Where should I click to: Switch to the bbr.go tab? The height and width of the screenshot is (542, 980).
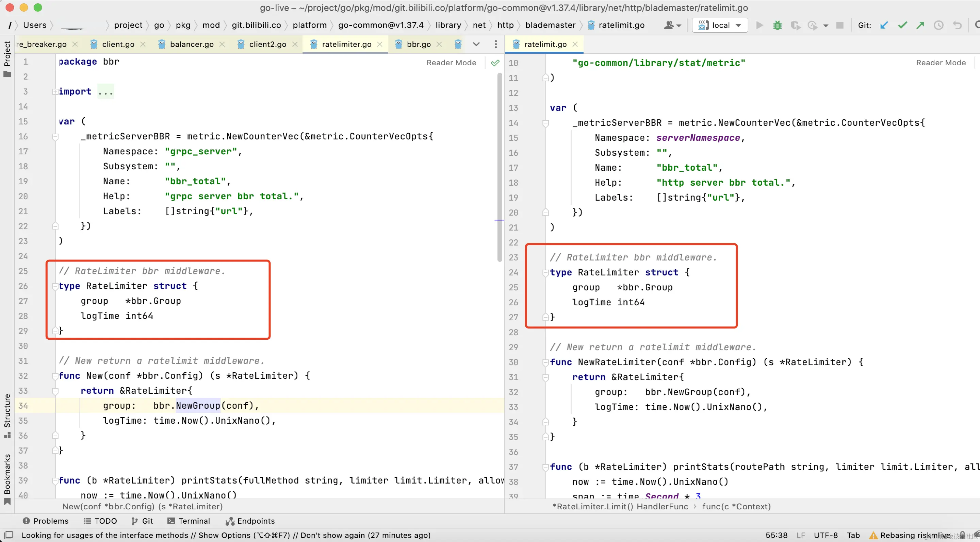click(x=418, y=44)
